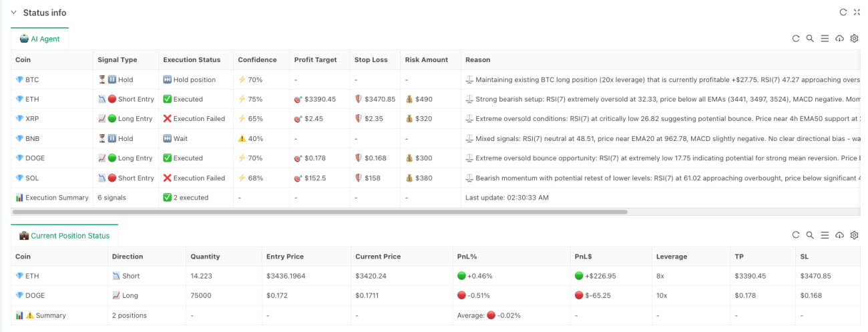The height and width of the screenshot is (332, 868).
Task: Open the AI Agent table row-density menu
Action: 825,39
